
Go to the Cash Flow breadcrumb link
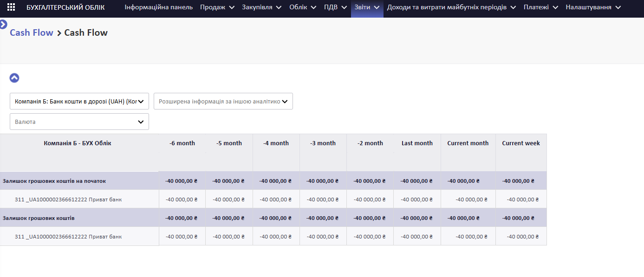pos(32,32)
